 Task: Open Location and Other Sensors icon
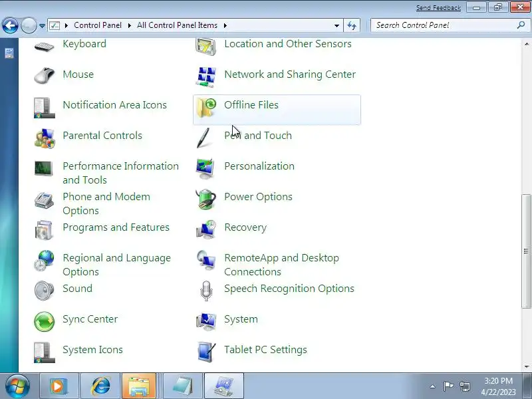(205, 47)
